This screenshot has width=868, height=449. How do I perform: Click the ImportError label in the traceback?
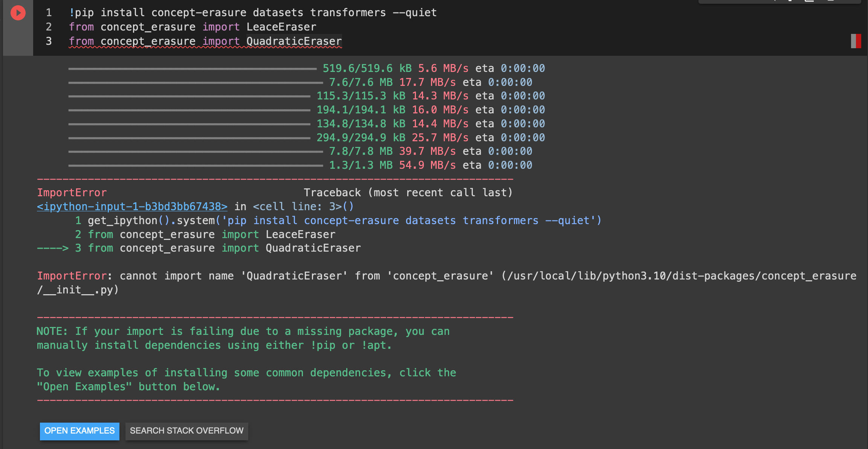72,192
